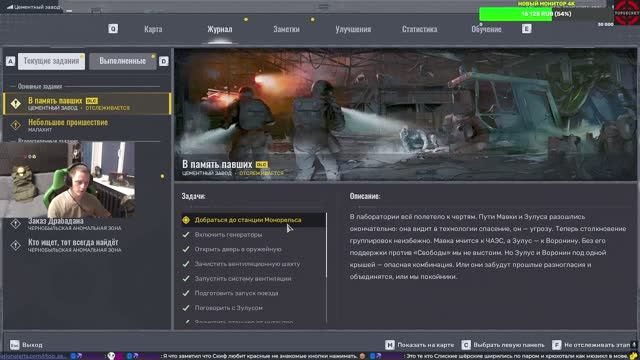Click the skull icon in the bottom chat ticker
This screenshot has height=360, width=640.
point(111,356)
